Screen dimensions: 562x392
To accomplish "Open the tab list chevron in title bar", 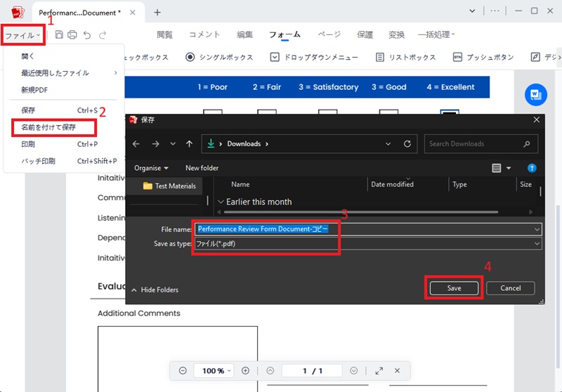I will point(472,11).
